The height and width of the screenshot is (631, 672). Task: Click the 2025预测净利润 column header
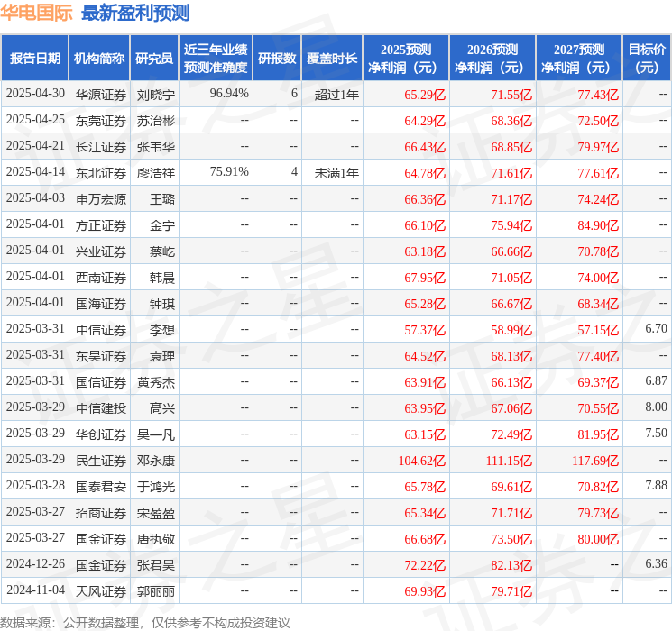pos(406,59)
